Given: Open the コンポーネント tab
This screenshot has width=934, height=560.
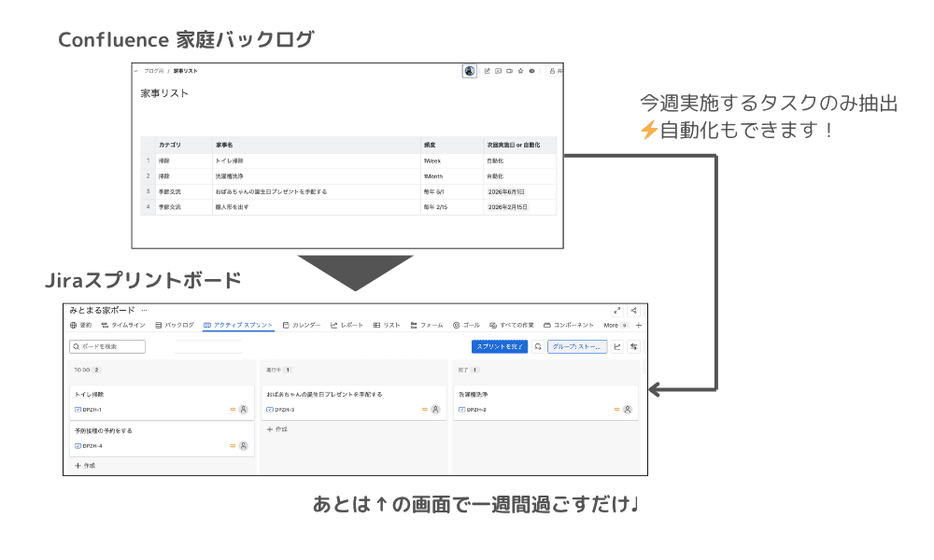Looking at the screenshot, I should pyautogui.click(x=569, y=325).
